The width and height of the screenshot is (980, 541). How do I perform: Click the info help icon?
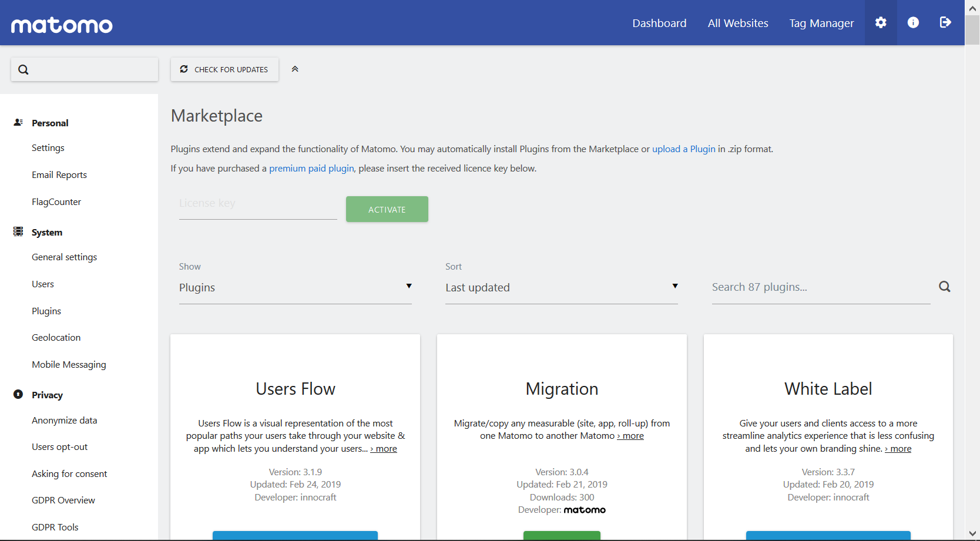point(913,22)
